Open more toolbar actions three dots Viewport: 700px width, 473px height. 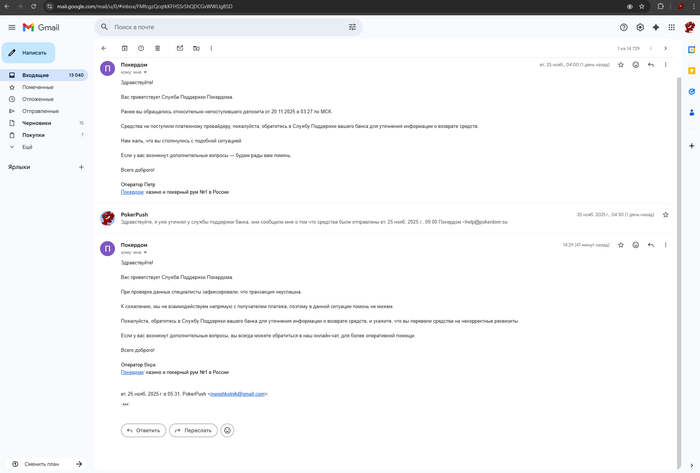(211, 48)
